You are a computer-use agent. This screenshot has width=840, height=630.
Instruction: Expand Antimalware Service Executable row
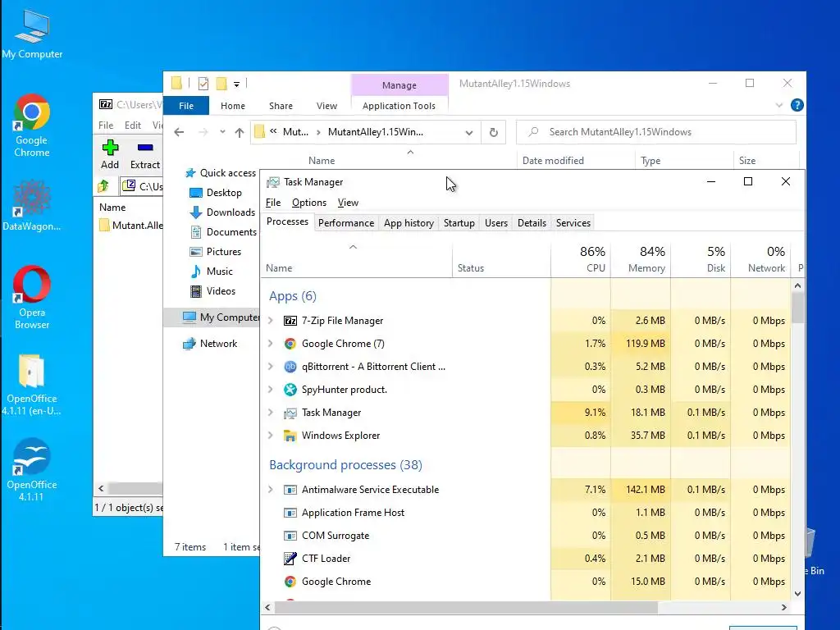(271, 490)
